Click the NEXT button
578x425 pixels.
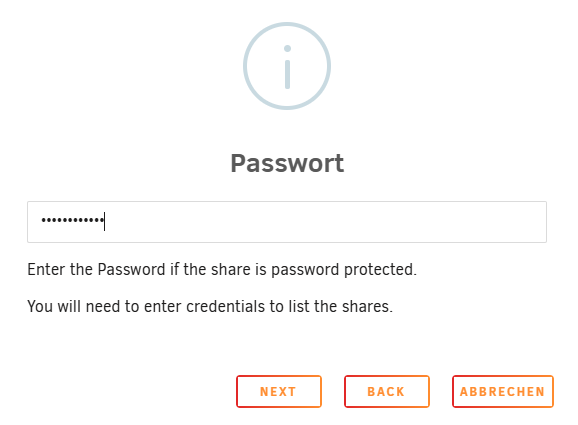[279, 391]
